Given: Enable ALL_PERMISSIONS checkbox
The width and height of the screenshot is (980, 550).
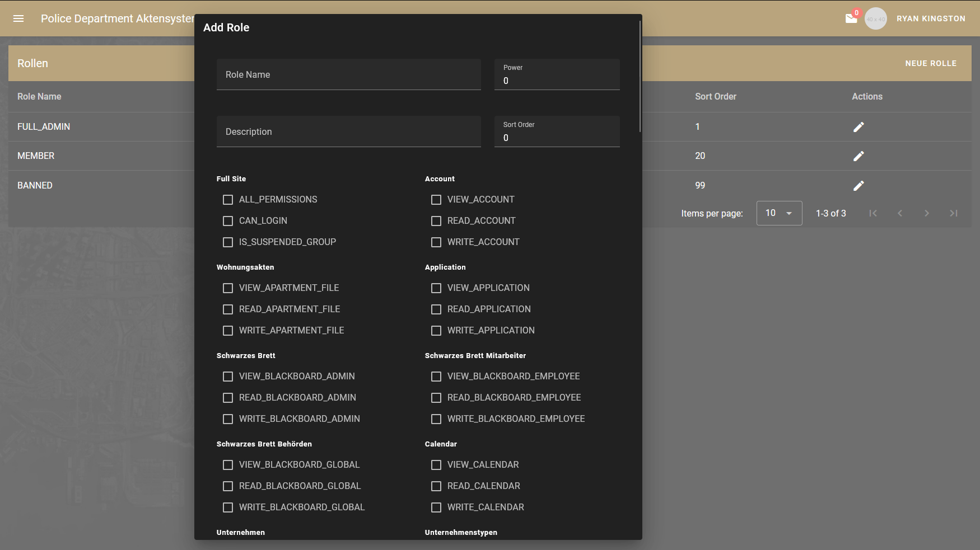Looking at the screenshot, I should click(x=228, y=200).
